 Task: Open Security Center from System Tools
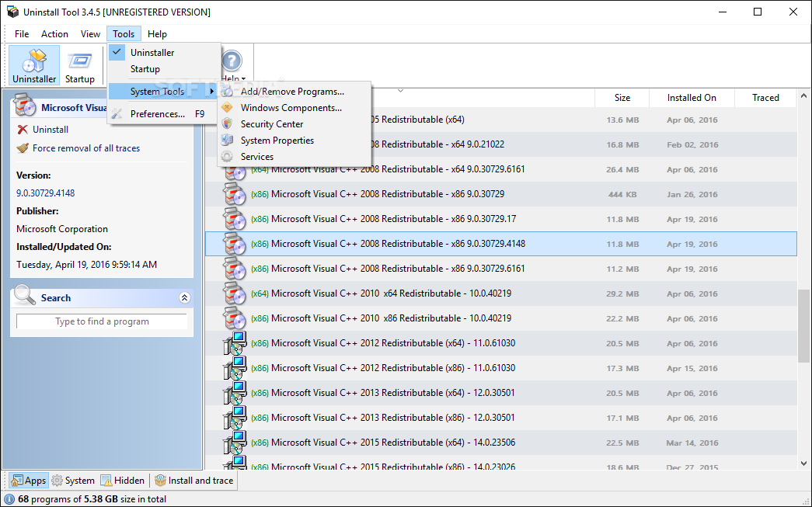[294, 124]
